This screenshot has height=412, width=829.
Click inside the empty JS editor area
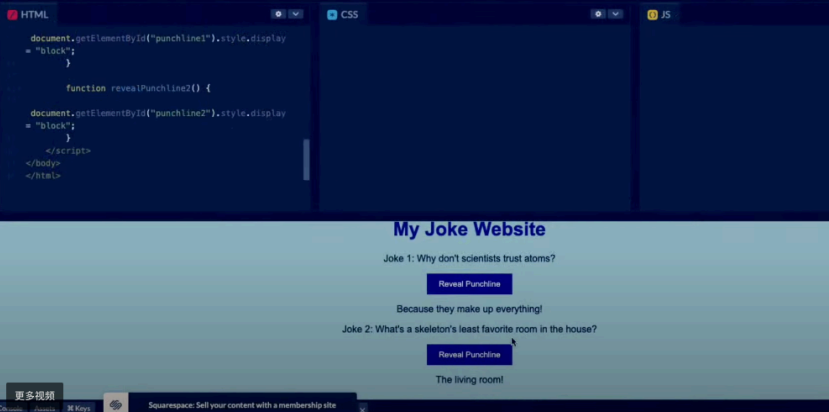coord(734,116)
